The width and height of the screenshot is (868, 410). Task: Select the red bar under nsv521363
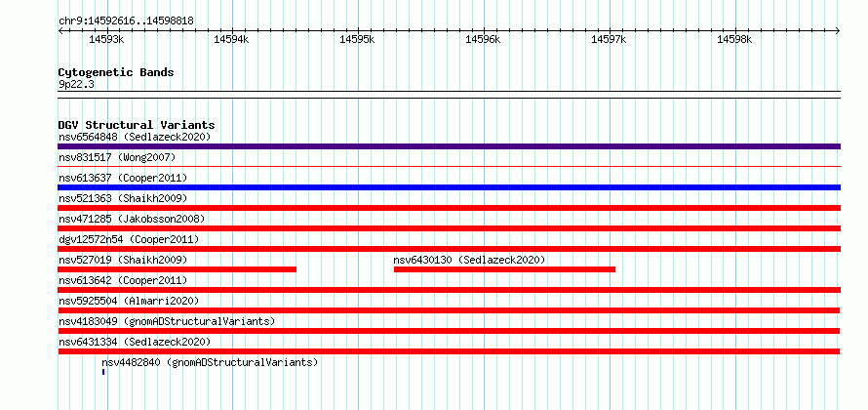(x=449, y=208)
